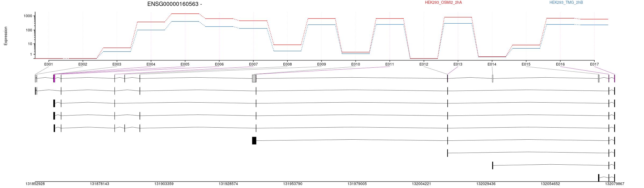The height and width of the screenshot is (188, 644).
Task: Click exon label E017
Action: 594,64
